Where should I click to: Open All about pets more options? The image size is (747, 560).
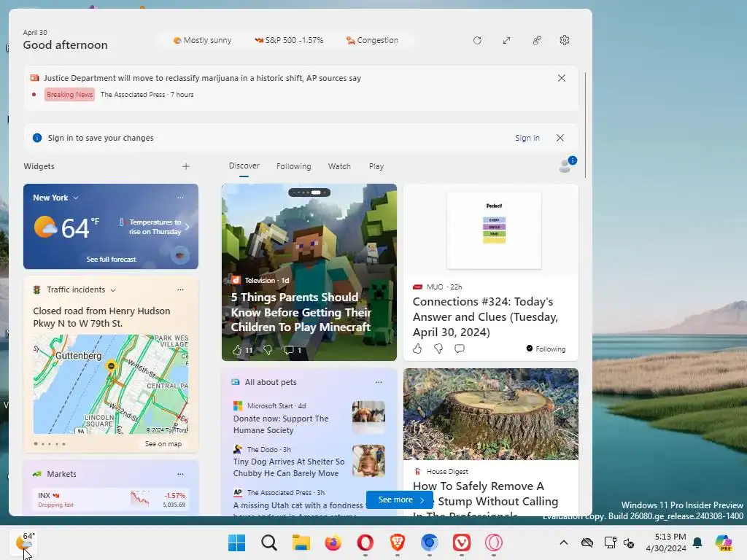pyautogui.click(x=379, y=382)
